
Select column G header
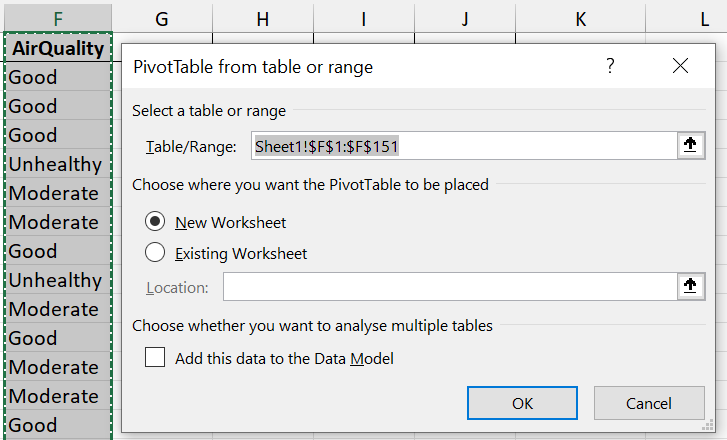coord(162,17)
